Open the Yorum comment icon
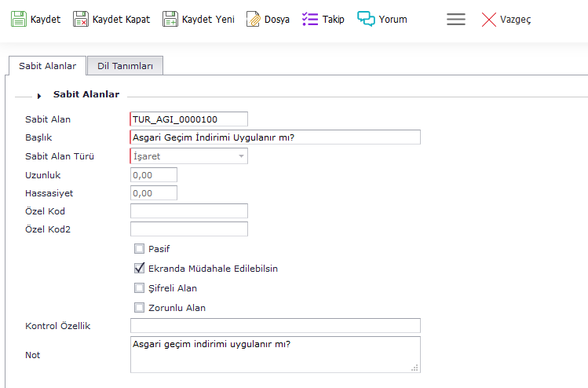The height and width of the screenshot is (388, 588). pyautogui.click(x=366, y=19)
